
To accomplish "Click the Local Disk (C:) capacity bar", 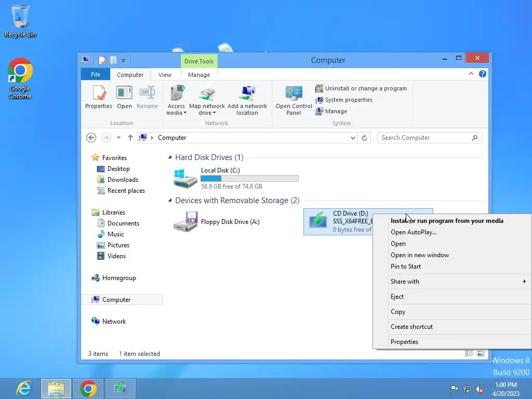I will click(249, 179).
